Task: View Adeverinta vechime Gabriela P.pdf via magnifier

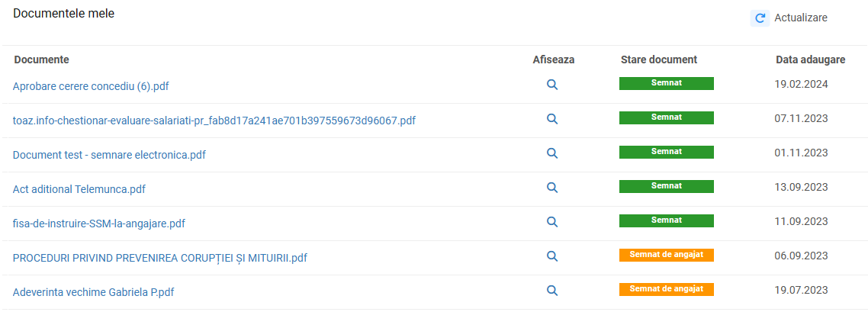Action: click(552, 291)
